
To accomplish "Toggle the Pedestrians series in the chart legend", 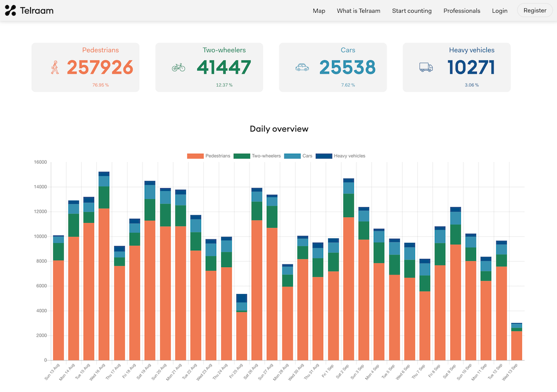I will 218,156.
